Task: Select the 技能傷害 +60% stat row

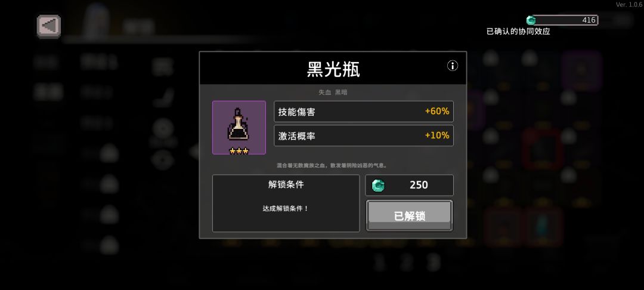Action: click(364, 112)
